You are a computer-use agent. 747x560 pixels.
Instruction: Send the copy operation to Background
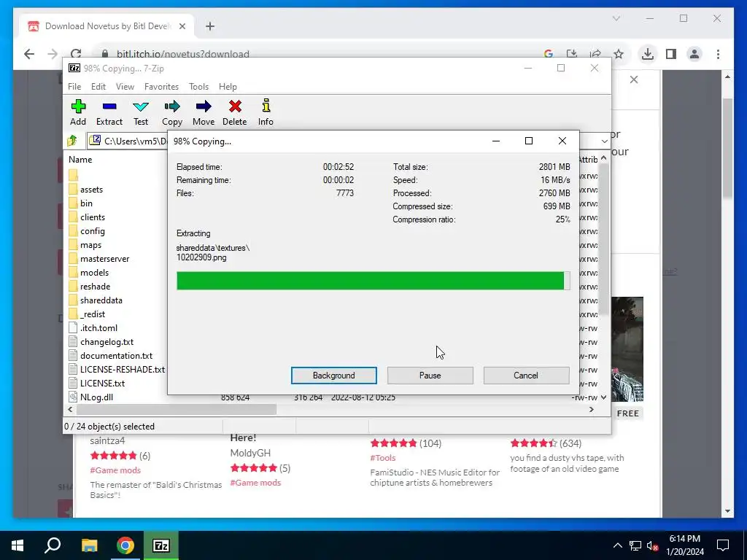tap(334, 376)
